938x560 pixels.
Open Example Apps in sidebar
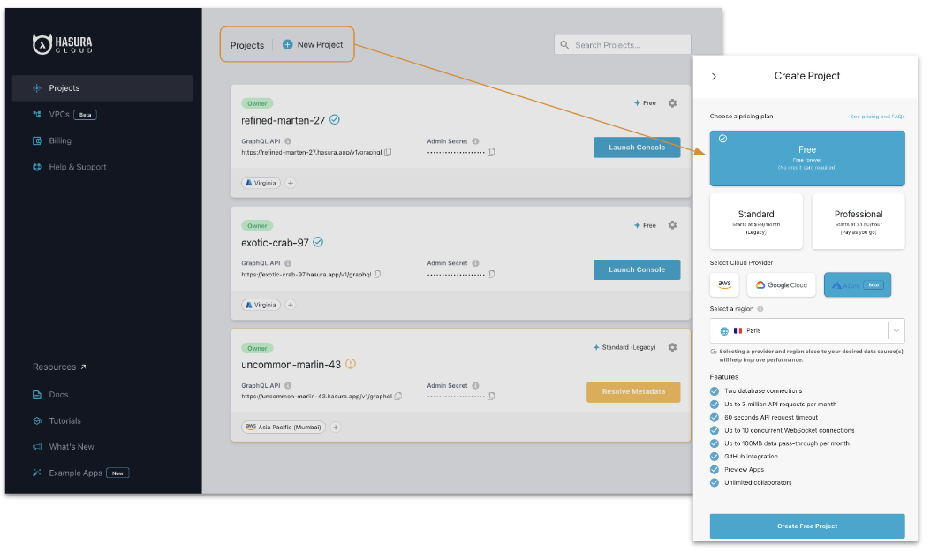coord(80,473)
